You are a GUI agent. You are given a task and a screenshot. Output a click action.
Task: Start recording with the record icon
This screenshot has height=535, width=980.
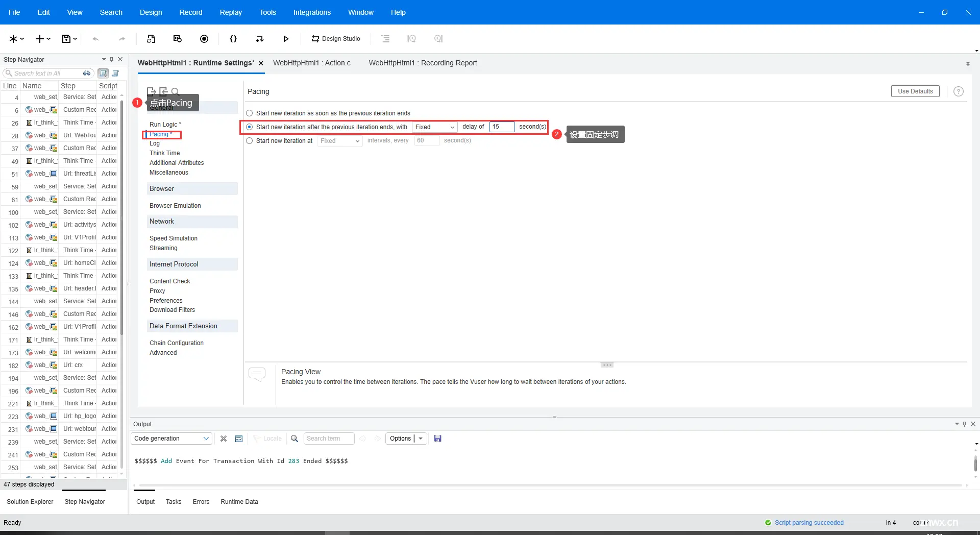point(204,39)
